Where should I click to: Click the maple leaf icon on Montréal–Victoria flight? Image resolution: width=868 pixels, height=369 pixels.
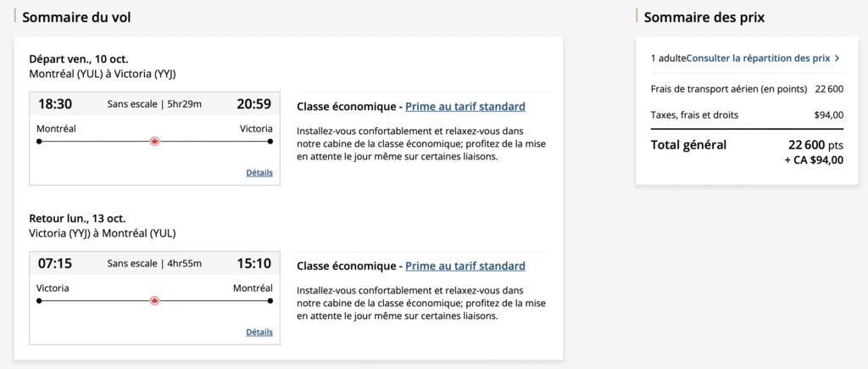154,142
